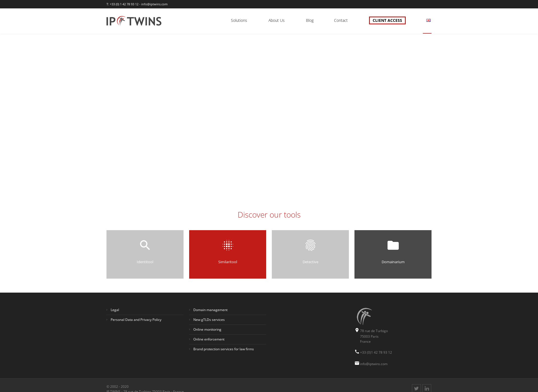
Task: Click the Brand protection services for law firms link
Action: [x=224, y=349]
